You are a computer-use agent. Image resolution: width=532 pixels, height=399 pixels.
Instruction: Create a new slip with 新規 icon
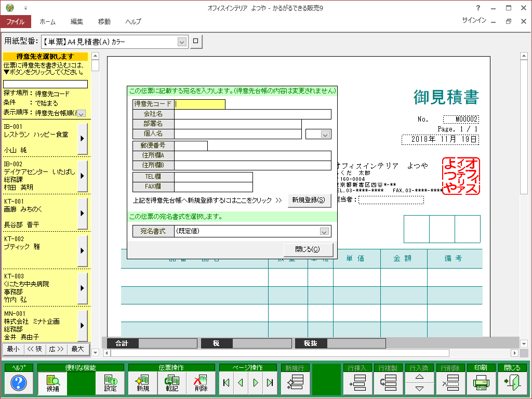(x=143, y=383)
